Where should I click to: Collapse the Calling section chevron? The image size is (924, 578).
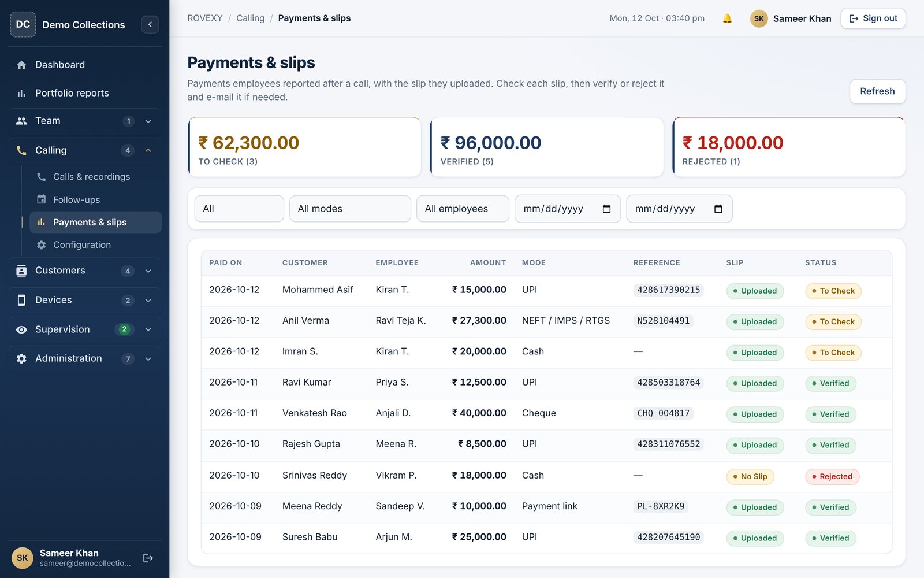148,150
